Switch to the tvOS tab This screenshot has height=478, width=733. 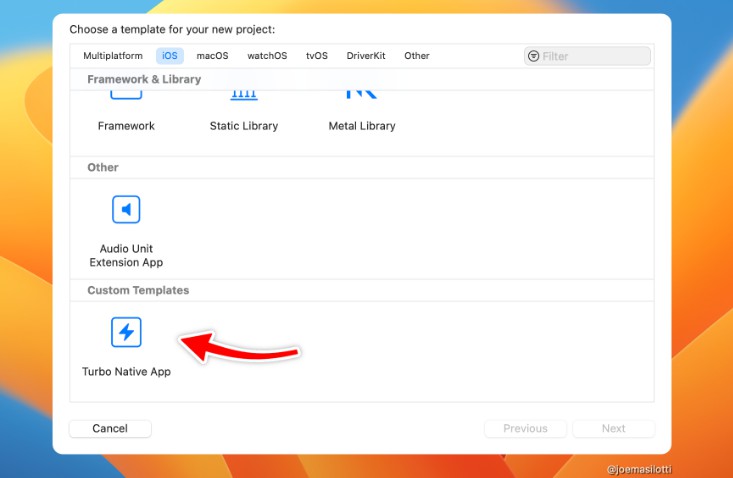pos(317,56)
